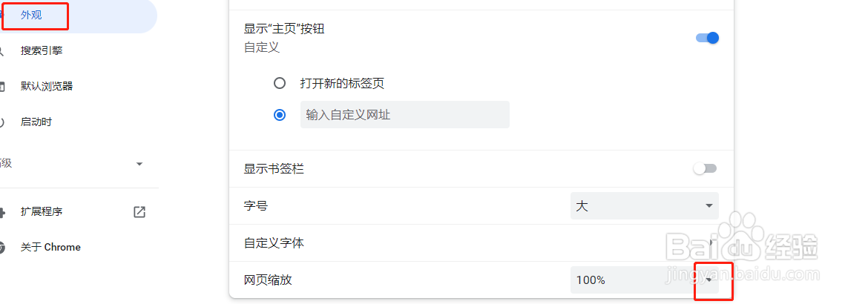Expand the 高级 section arrow
868x304 pixels.
click(139, 164)
